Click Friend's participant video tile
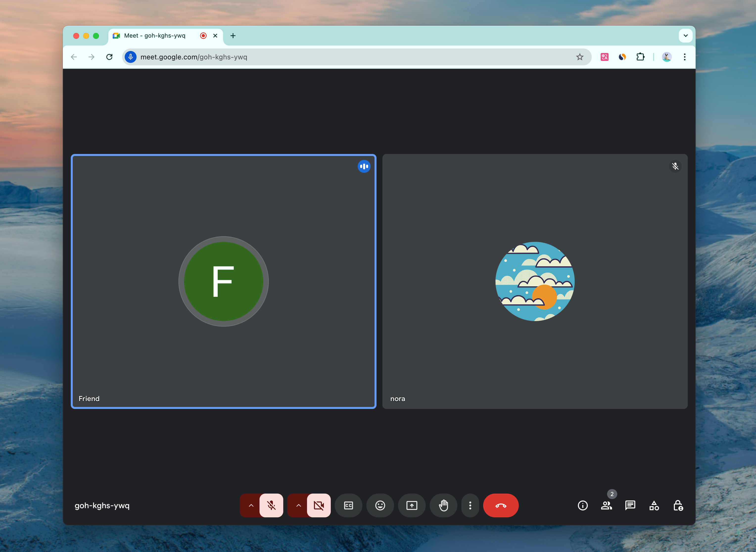The image size is (756, 552). tap(223, 281)
